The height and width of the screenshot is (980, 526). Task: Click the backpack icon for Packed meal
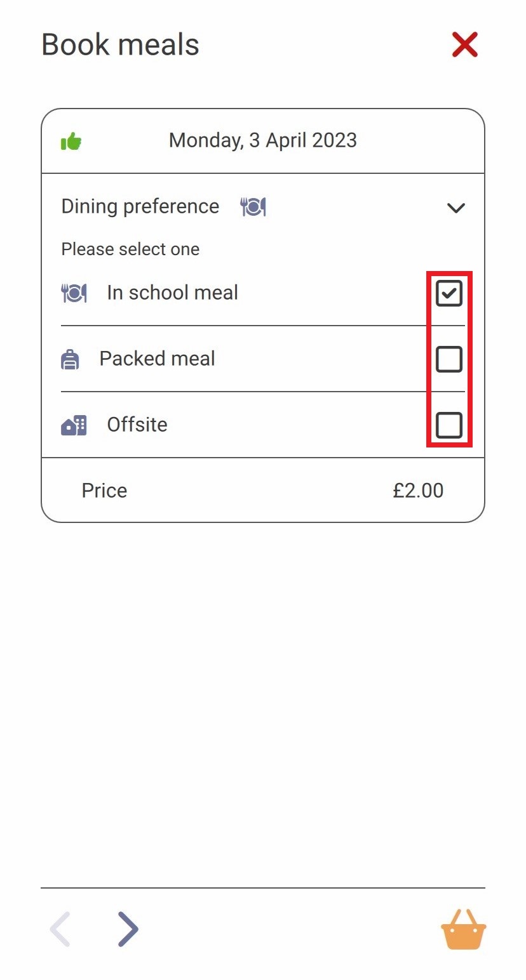(70, 359)
